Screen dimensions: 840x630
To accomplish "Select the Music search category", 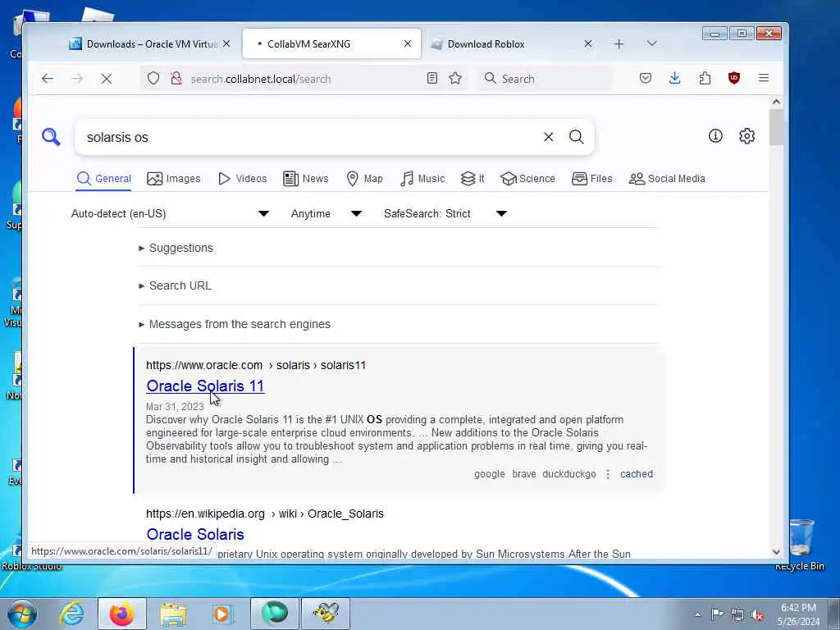I will click(422, 179).
